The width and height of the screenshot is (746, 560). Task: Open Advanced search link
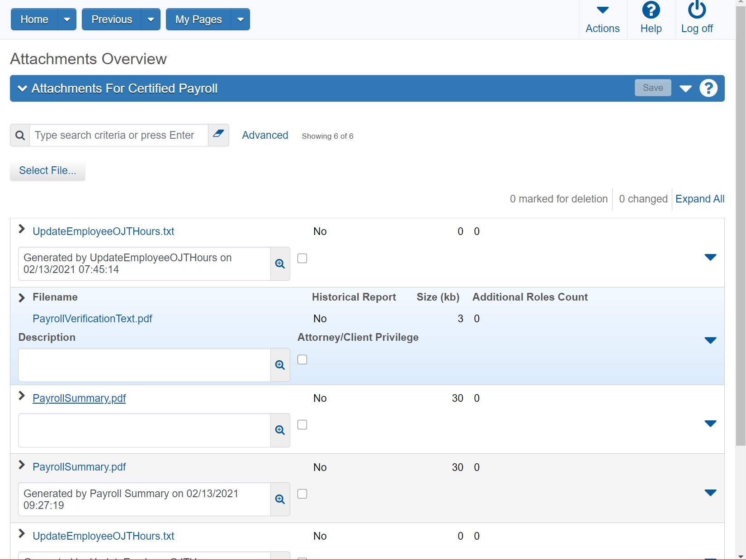[x=265, y=135]
